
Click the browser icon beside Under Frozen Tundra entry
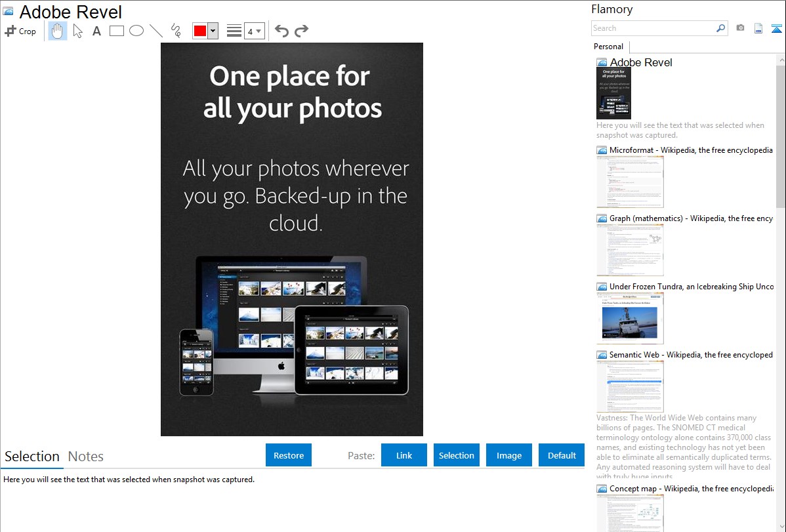(x=602, y=287)
